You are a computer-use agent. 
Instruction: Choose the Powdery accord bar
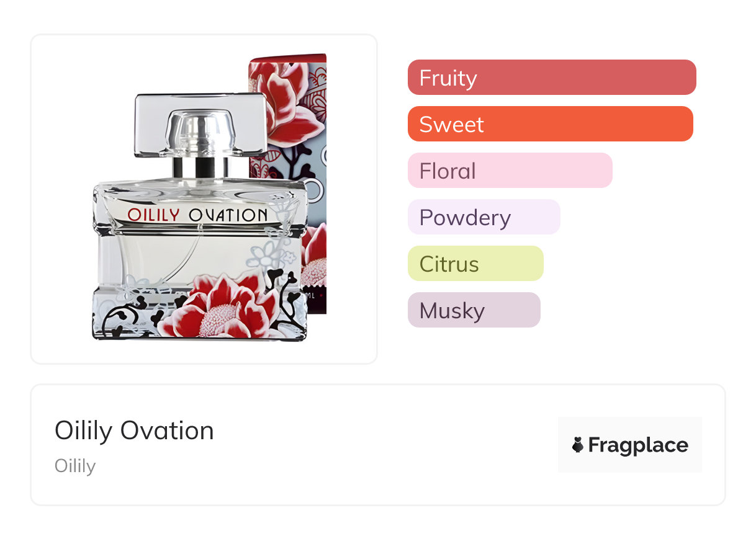click(484, 217)
